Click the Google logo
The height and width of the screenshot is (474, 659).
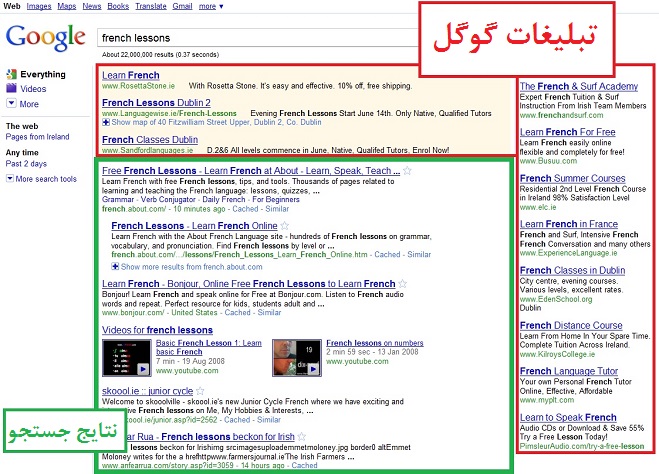pyautogui.click(x=43, y=38)
